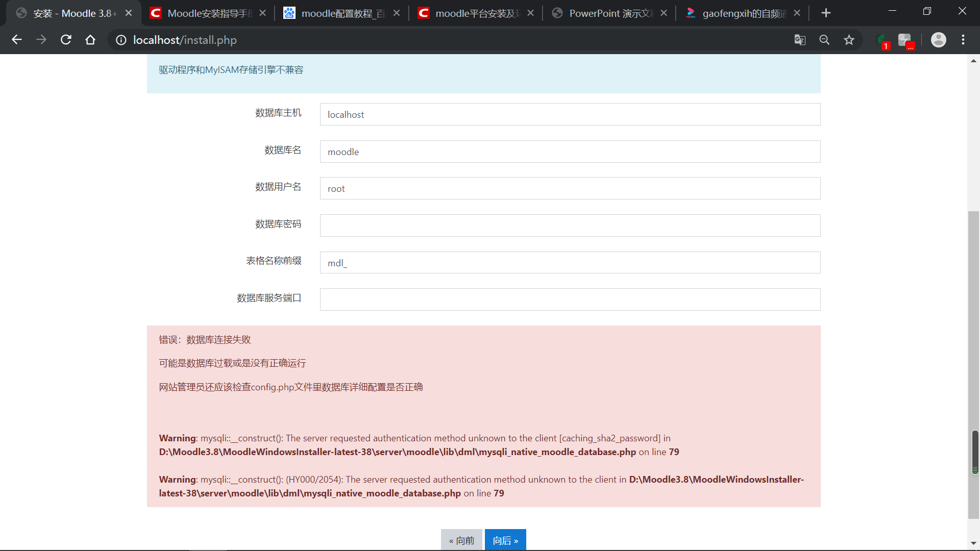Open the browser home page icon
Screen dimensions: 980x551
pyautogui.click(x=90, y=40)
